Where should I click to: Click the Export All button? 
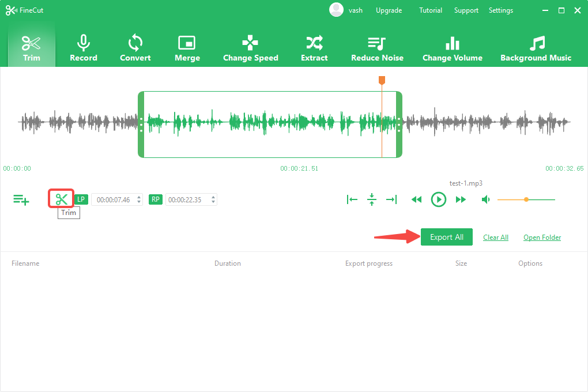point(446,237)
